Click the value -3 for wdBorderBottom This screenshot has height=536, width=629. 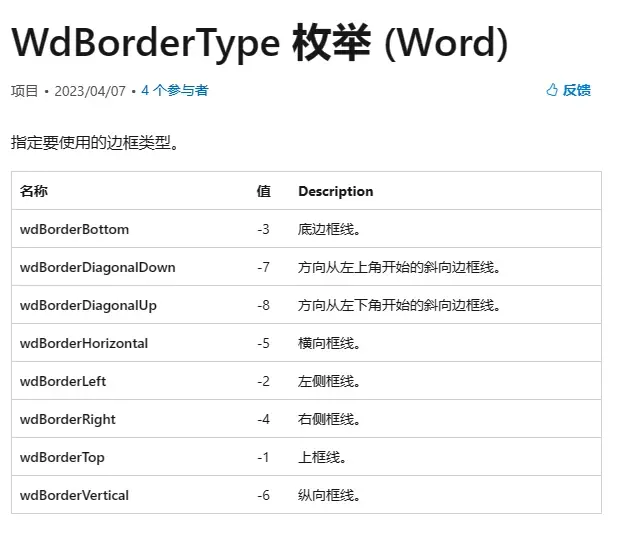pyautogui.click(x=263, y=229)
